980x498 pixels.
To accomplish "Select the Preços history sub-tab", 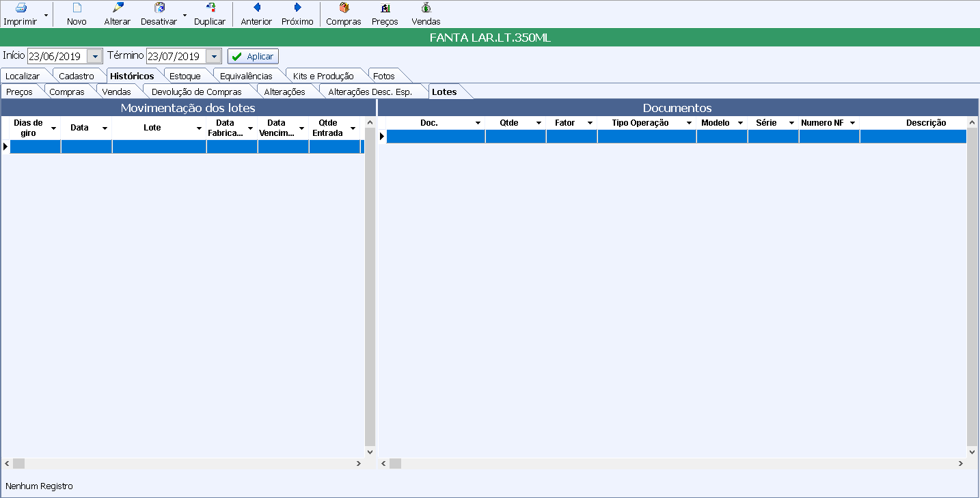I will [x=19, y=92].
